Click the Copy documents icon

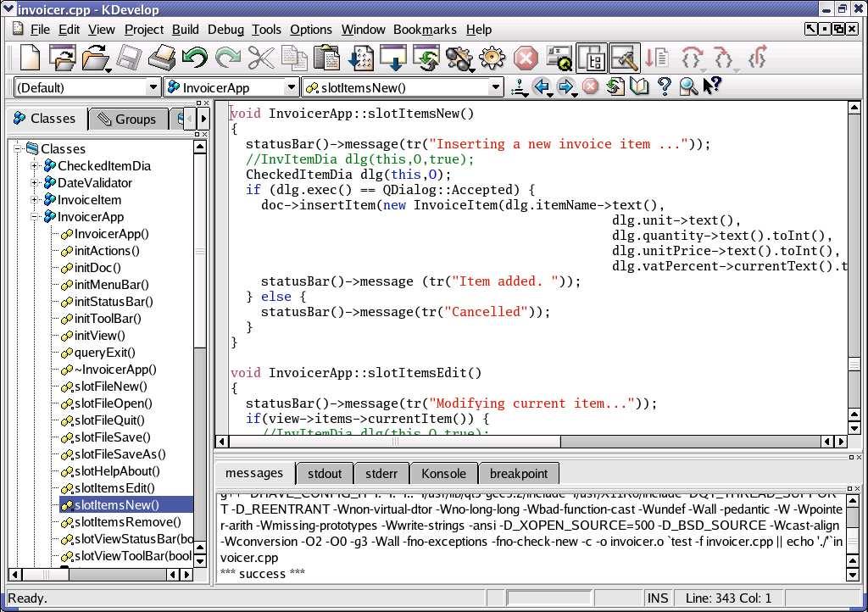[294, 58]
